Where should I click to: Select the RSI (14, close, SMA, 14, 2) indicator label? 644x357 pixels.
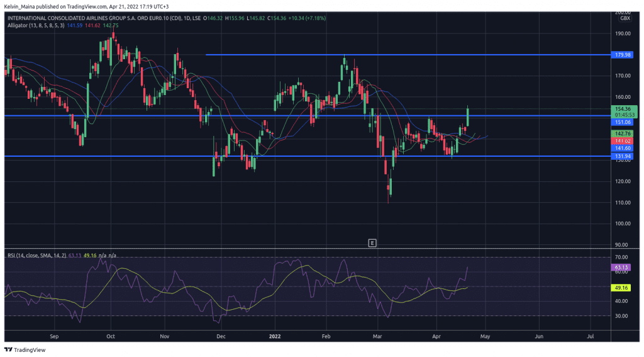(x=37, y=256)
